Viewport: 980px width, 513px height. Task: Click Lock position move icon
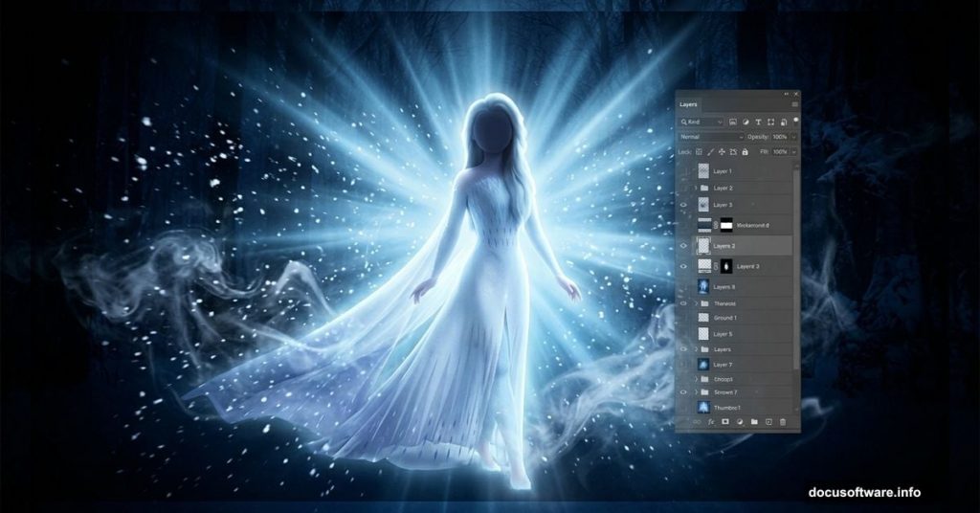[x=722, y=152]
